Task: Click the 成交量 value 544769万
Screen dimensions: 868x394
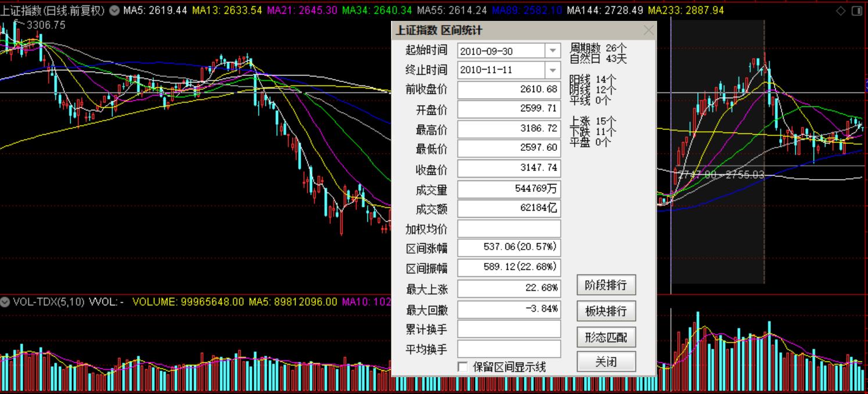Action: [509, 189]
